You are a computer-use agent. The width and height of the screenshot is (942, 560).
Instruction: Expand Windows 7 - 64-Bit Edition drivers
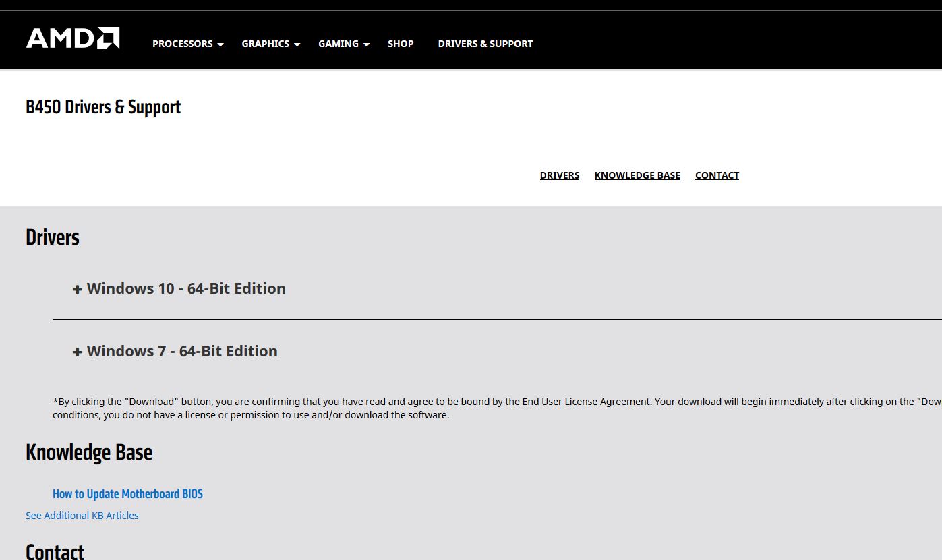click(x=175, y=351)
